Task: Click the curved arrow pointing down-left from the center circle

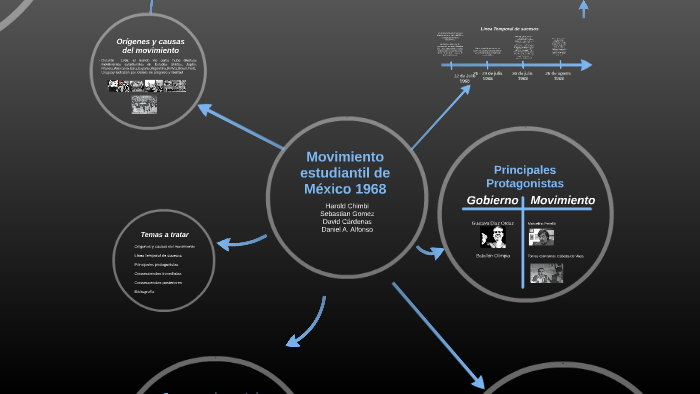Action: (306, 322)
